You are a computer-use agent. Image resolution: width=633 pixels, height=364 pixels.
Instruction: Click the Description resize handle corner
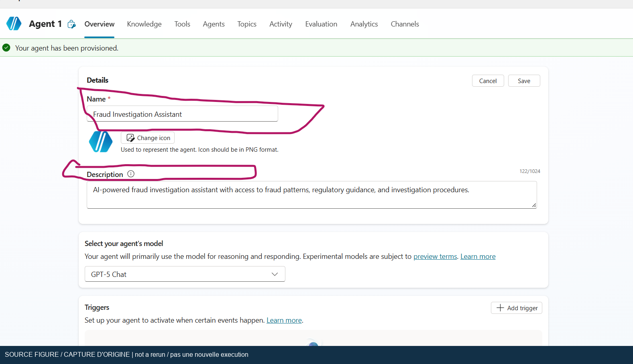pos(534,205)
